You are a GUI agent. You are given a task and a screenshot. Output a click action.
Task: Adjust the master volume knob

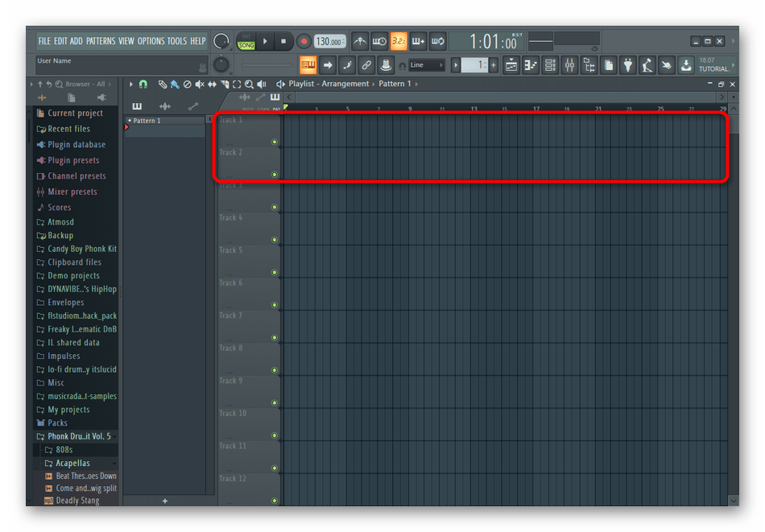pos(221,41)
